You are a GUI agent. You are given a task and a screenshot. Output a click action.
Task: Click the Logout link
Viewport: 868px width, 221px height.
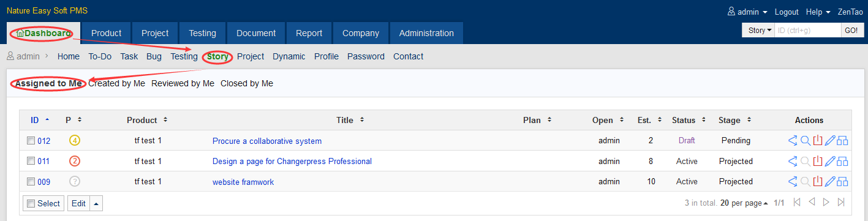(787, 12)
